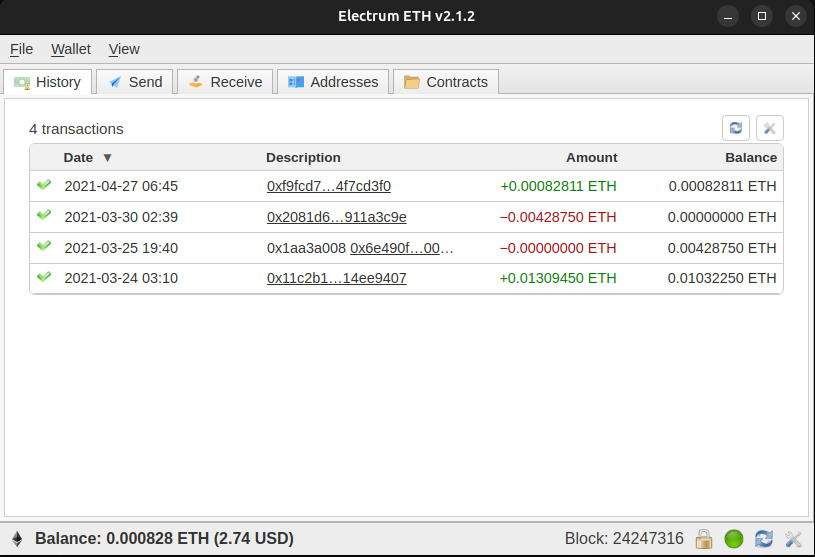Viewport: 815px width, 557px height.
Task: Switch to the Send tab
Action: (x=135, y=82)
